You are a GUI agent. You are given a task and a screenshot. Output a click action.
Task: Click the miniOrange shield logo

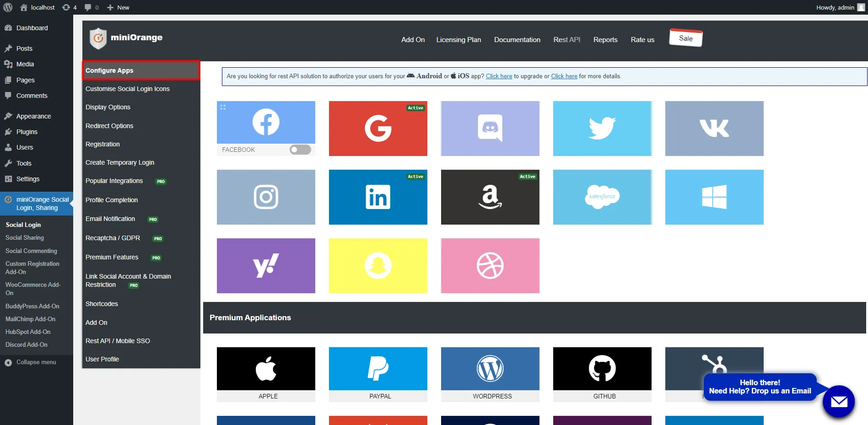pos(98,38)
